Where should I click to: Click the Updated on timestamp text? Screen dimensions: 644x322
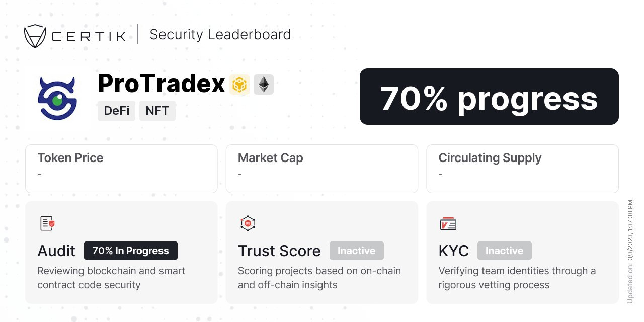click(x=630, y=252)
